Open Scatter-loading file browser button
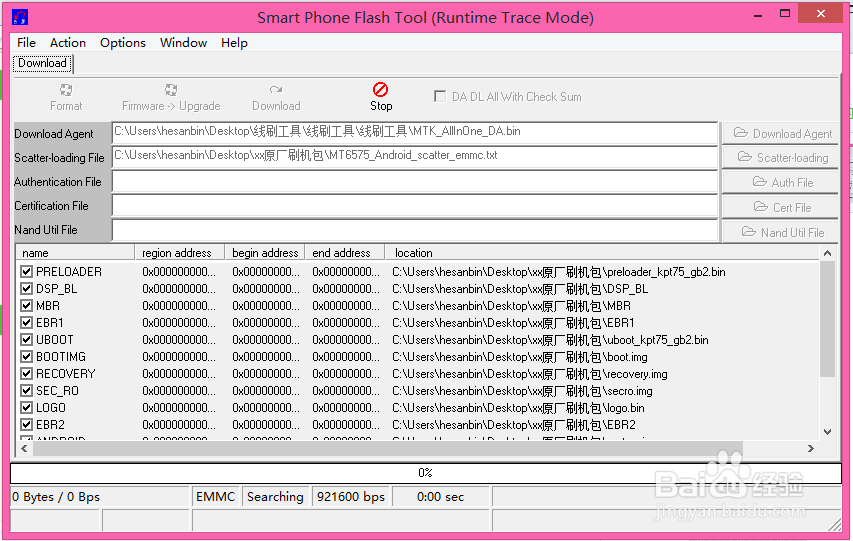Viewport: 853px width, 541px height. tap(780, 157)
